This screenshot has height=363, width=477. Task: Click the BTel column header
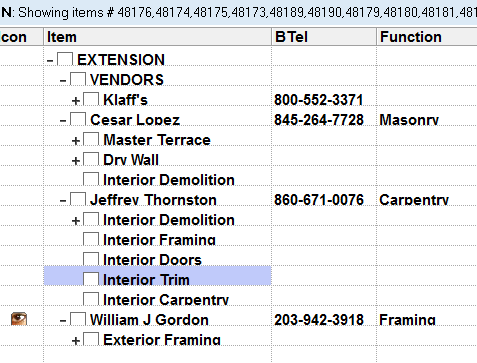324,37
